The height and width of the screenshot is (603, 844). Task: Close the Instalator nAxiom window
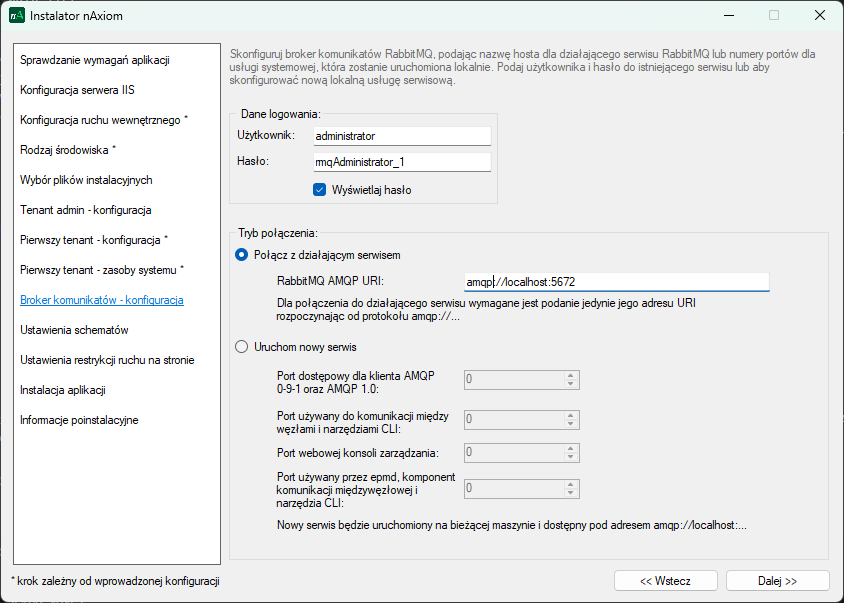tap(819, 16)
